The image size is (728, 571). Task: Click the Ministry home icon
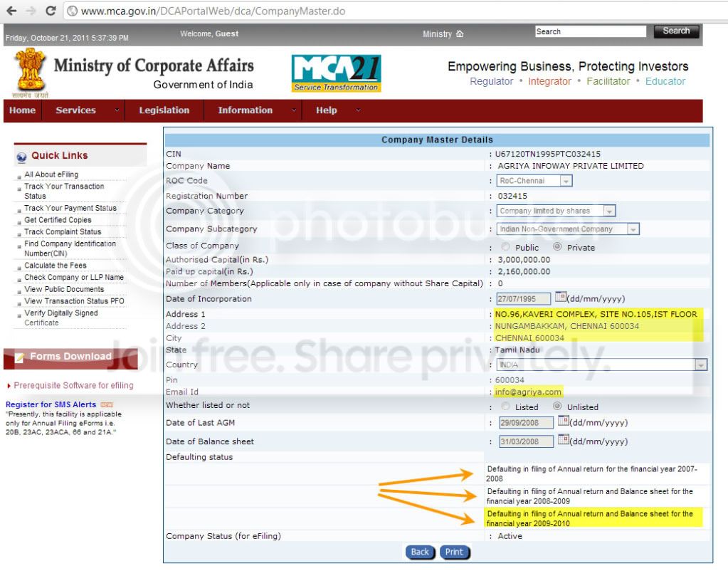[x=460, y=34]
